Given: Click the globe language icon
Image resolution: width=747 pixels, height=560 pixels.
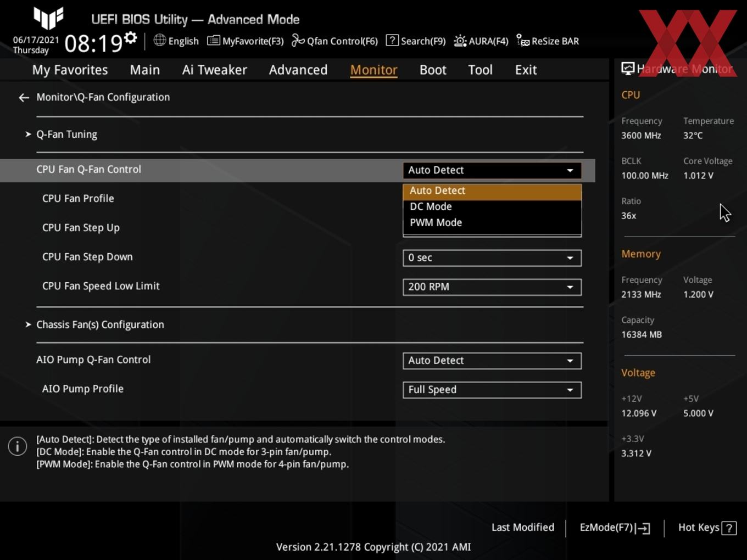Looking at the screenshot, I should [x=159, y=40].
